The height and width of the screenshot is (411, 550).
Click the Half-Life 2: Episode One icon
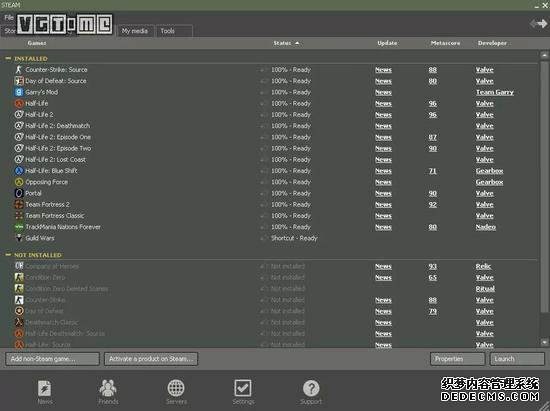tap(19, 137)
